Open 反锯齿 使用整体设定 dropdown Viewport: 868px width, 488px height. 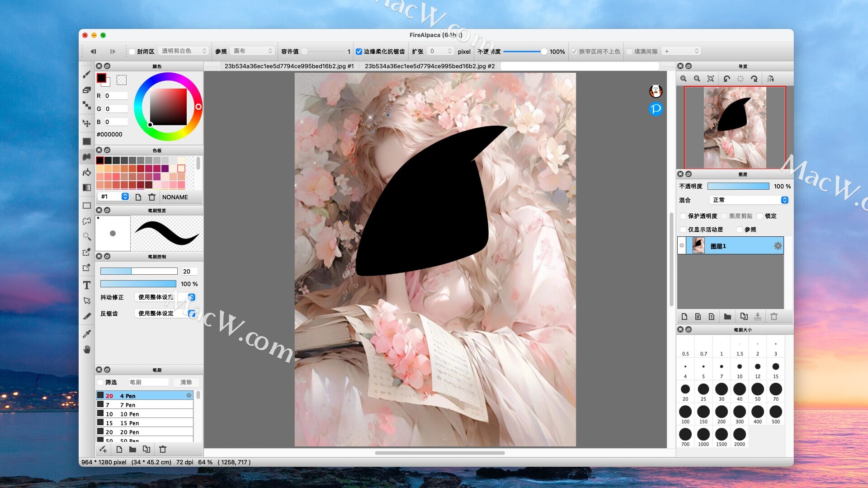coord(165,313)
